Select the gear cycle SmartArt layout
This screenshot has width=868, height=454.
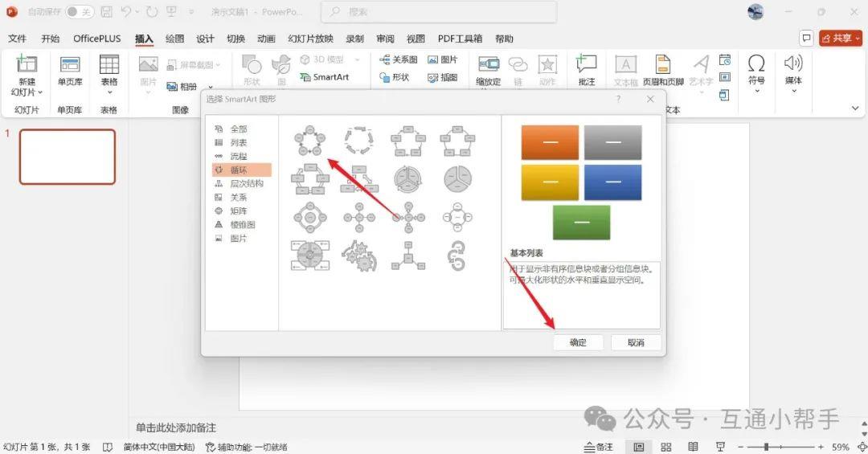pyautogui.click(x=358, y=256)
